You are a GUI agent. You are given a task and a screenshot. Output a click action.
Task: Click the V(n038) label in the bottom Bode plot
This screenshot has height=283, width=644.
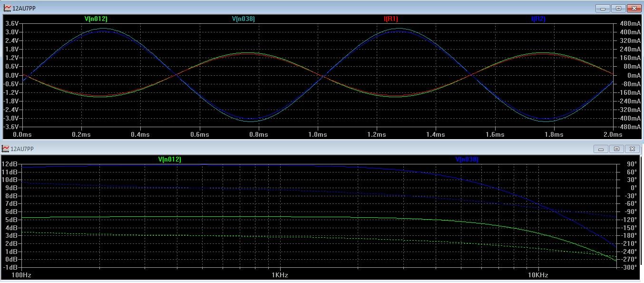coord(467,160)
